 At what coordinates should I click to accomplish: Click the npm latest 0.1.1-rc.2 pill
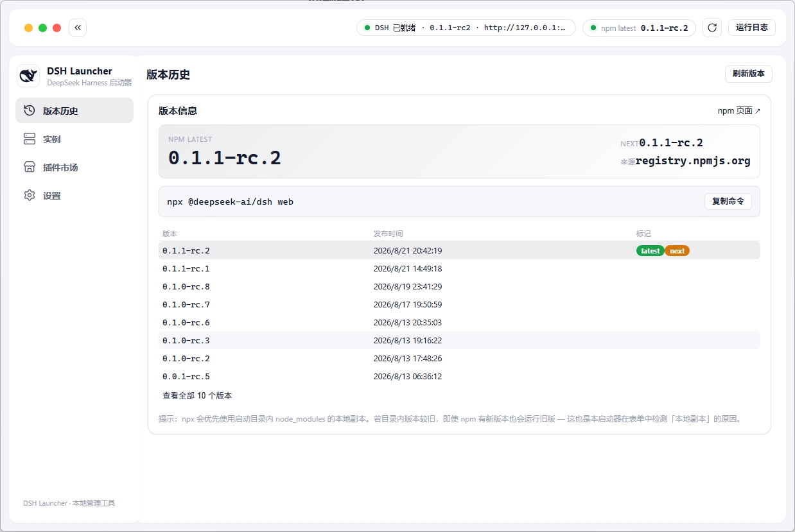click(639, 28)
